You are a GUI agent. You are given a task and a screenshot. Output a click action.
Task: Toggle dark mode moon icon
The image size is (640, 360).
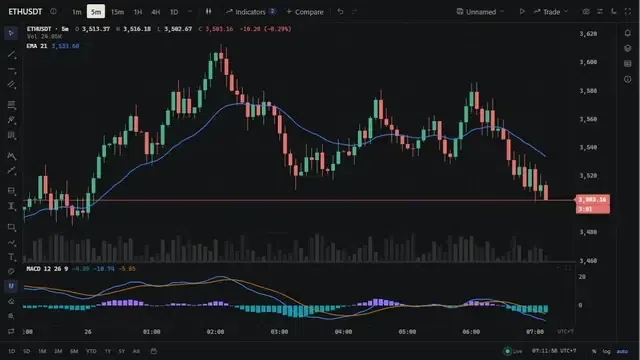(613, 11)
